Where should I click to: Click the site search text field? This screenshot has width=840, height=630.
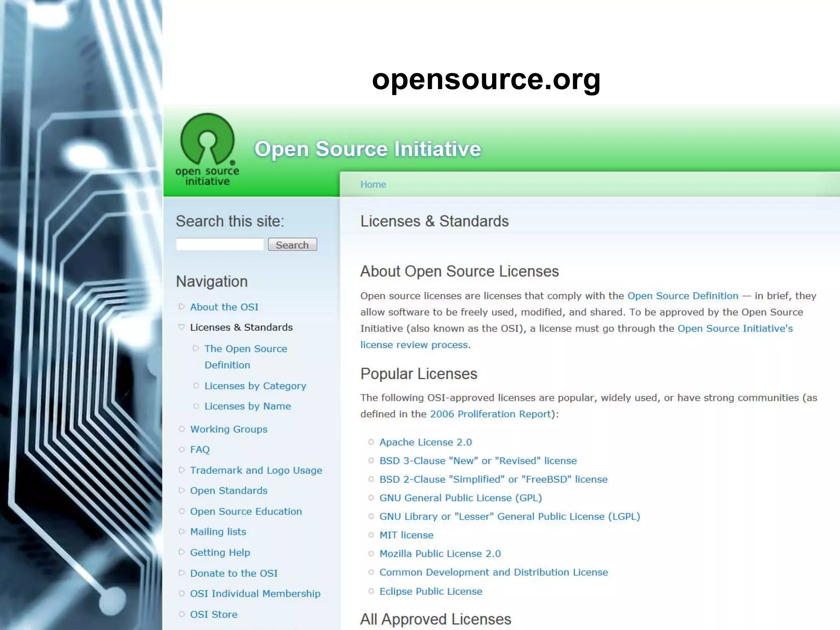pyautogui.click(x=219, y=244)
